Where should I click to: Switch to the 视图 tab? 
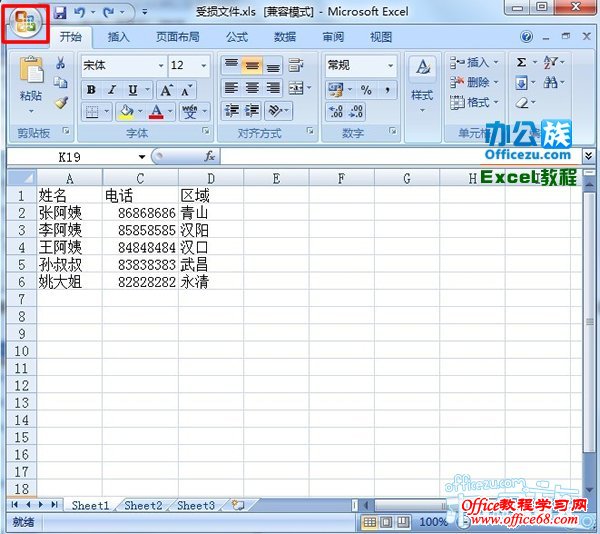[x=381, y=37]
